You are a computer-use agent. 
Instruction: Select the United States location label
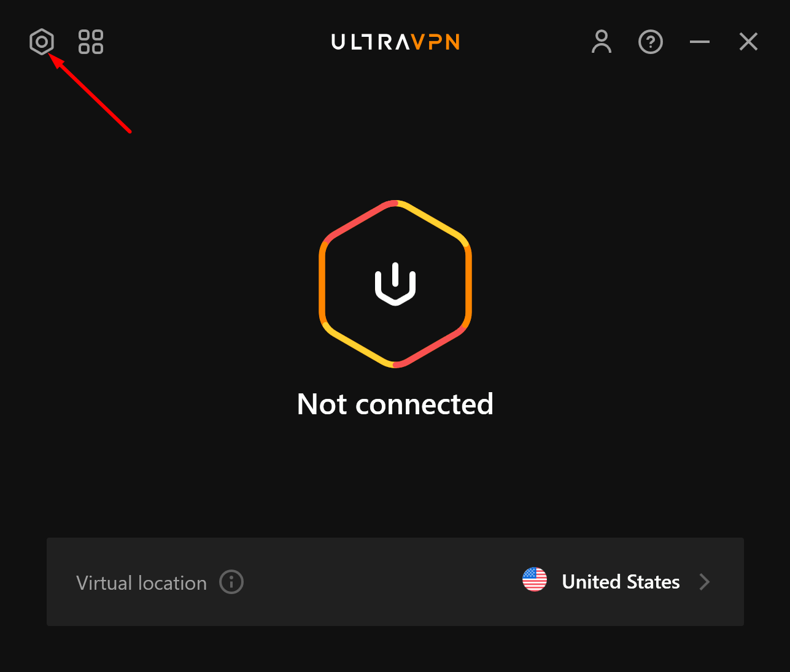tap(621, 582)
